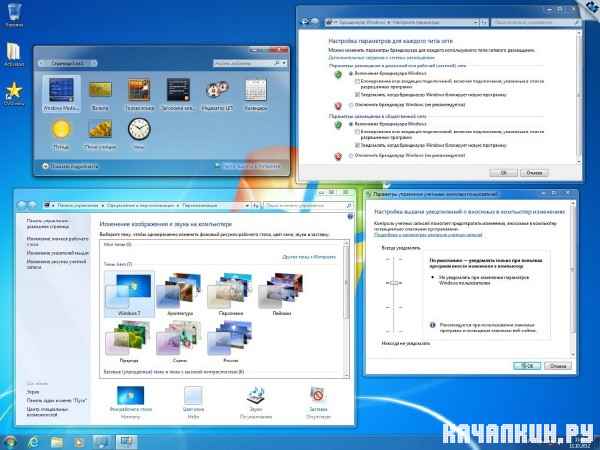Screen dimensions: 600x450
Task: Open the yellow star desktop shortcut
Action: 14,93
